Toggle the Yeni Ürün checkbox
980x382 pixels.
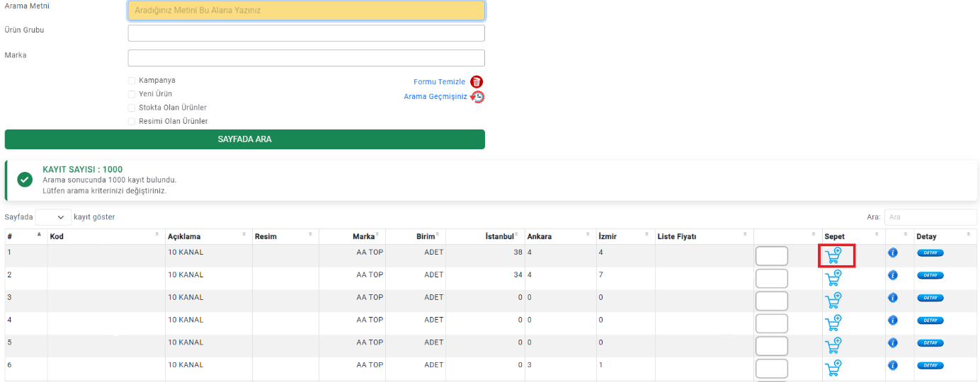click(x=132, y=94)
